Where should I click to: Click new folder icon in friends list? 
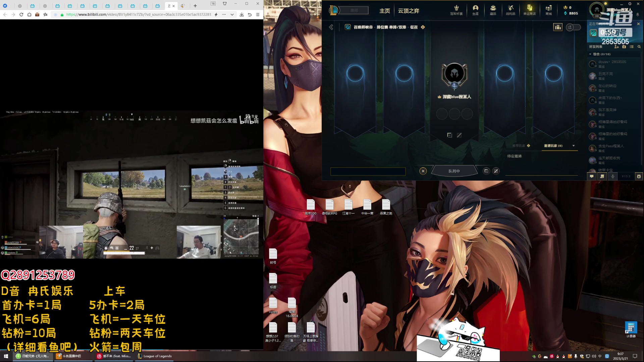(624, 47)
